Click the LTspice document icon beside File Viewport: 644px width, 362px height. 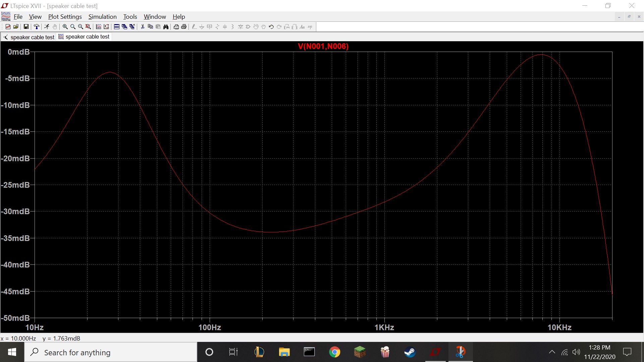6,16
